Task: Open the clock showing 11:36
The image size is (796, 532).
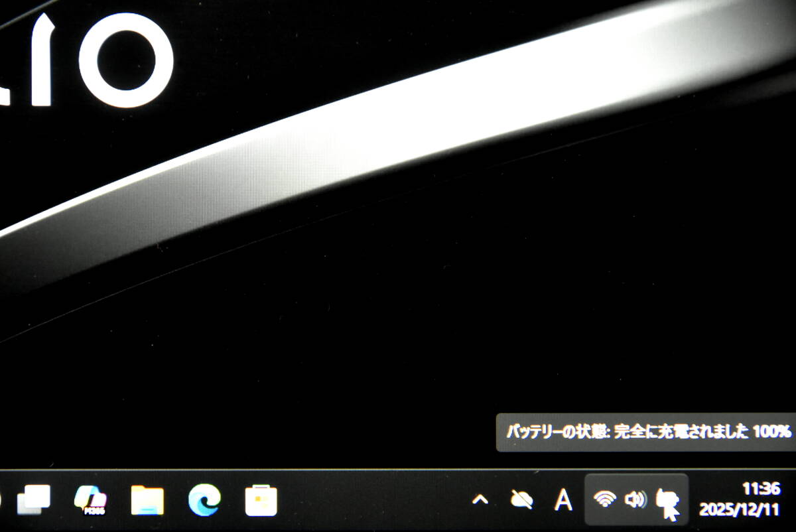Action: (x=760, y=490)
